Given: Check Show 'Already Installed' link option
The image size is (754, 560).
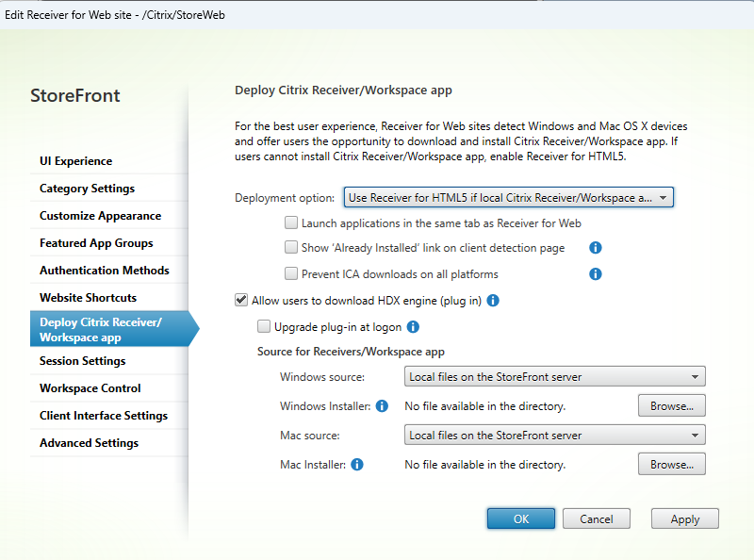Looking at the screenshot, I should pos(291,248).
